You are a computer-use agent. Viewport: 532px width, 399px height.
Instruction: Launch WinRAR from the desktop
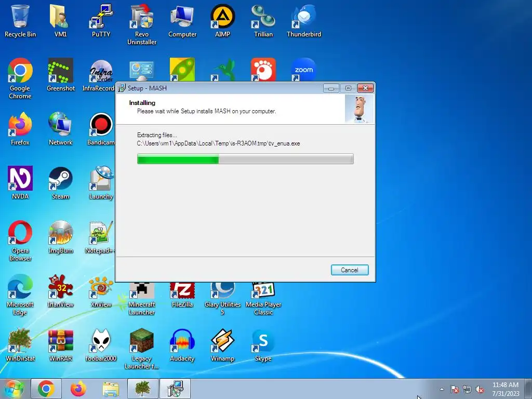pos(60,345)
